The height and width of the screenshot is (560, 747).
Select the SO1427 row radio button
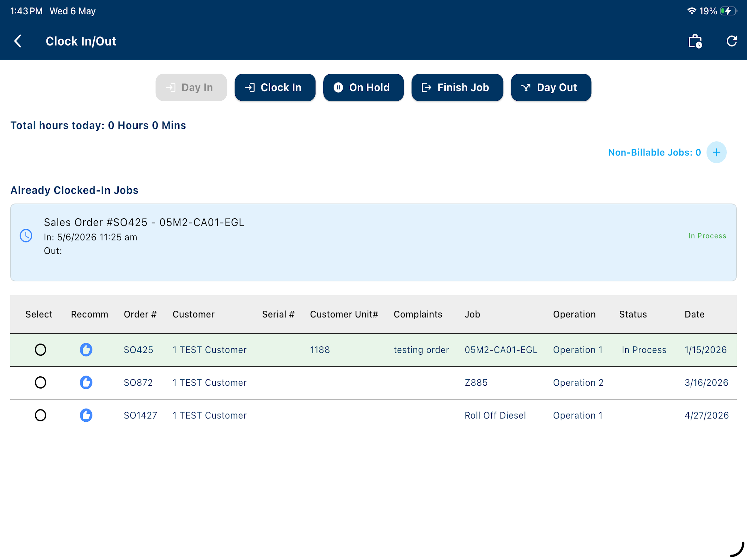(x=40, y=415)
